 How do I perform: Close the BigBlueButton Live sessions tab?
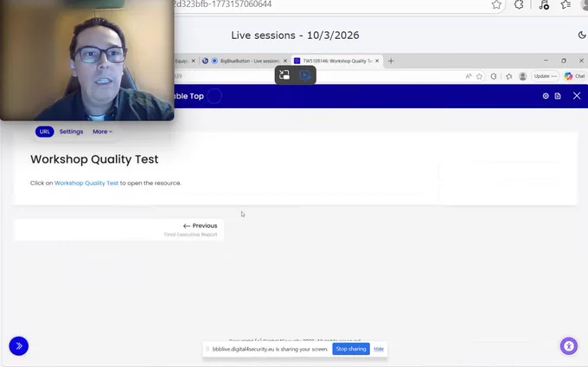click(285, 61)
